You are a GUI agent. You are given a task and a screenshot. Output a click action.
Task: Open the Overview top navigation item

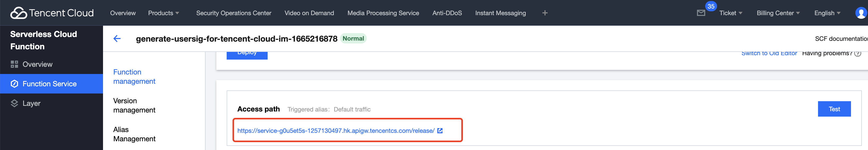(123, 13)
